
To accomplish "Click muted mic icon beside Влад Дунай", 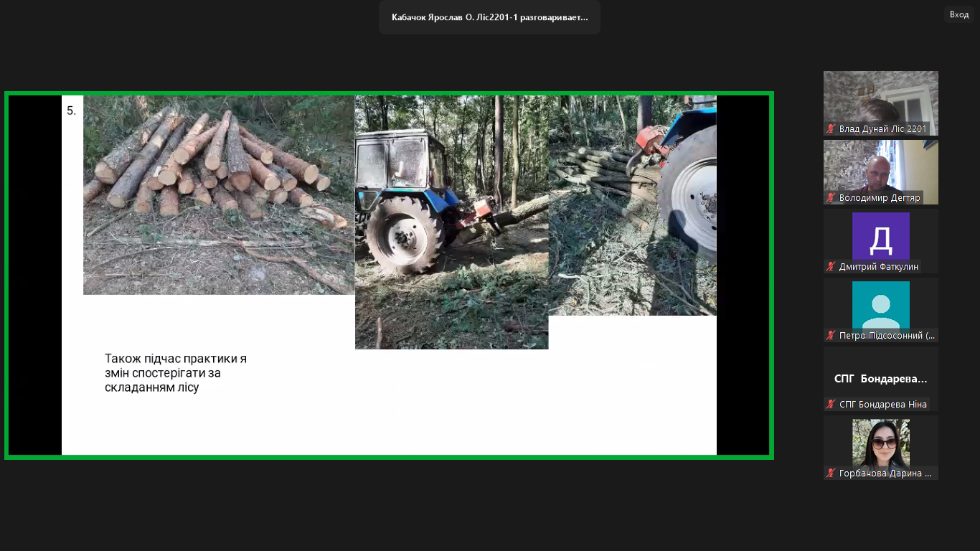I will (x=831, y=129).
